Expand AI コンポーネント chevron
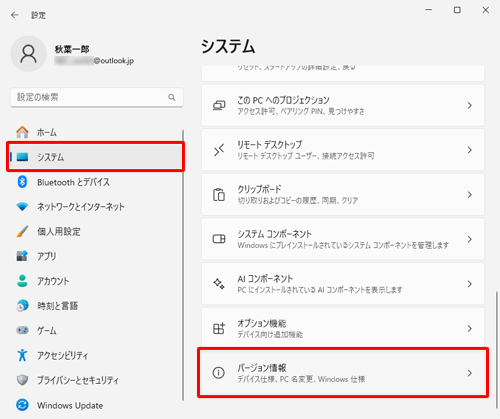The height and width of the screenshot is (419, 500). [470, 284]
